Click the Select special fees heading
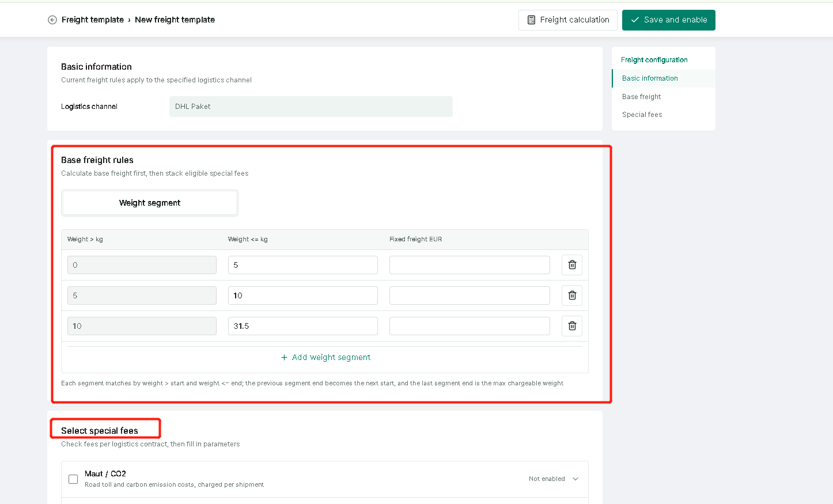Screen dimensions: 833x504 coord(100,431)
